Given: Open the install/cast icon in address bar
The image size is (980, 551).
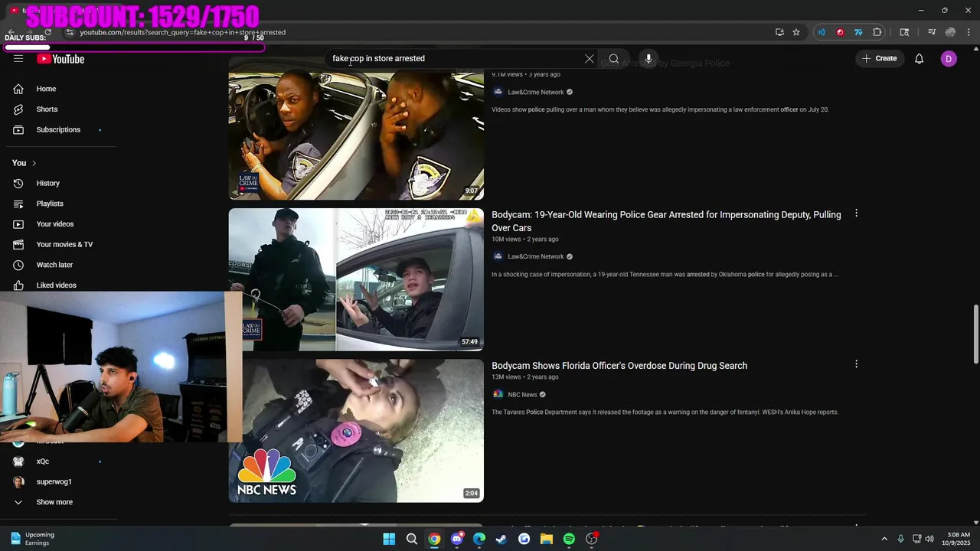Looking at the screenshot, I should point(779,32).
